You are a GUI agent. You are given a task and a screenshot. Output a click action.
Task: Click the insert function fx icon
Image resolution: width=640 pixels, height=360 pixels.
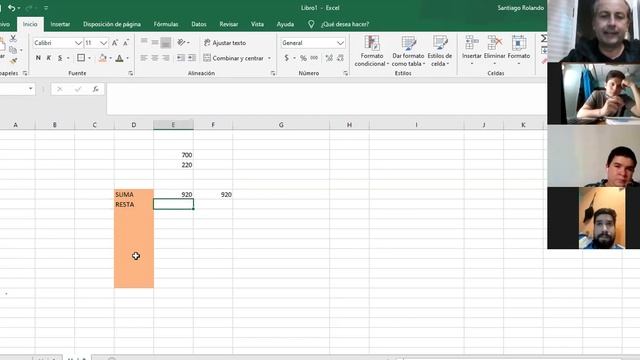[96, 89]
